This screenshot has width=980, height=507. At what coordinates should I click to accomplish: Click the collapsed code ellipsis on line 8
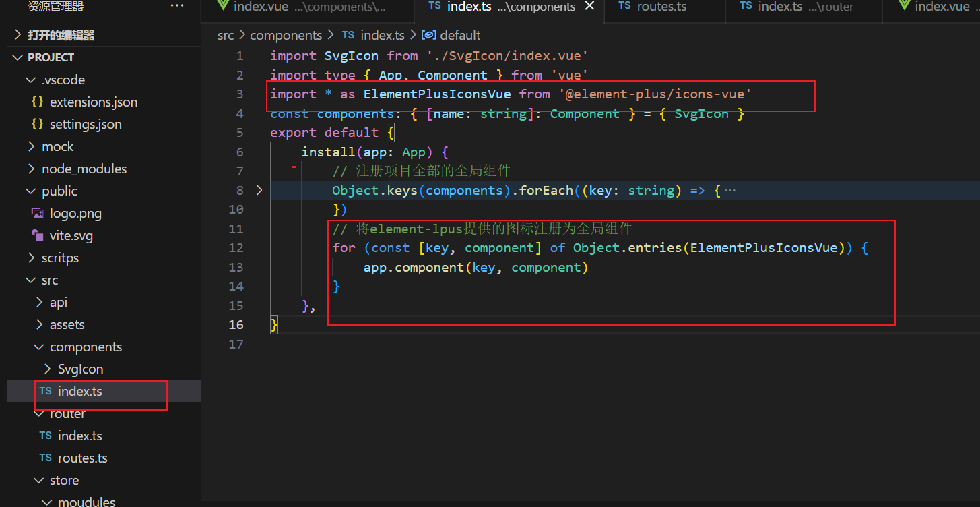pos(730,190)
